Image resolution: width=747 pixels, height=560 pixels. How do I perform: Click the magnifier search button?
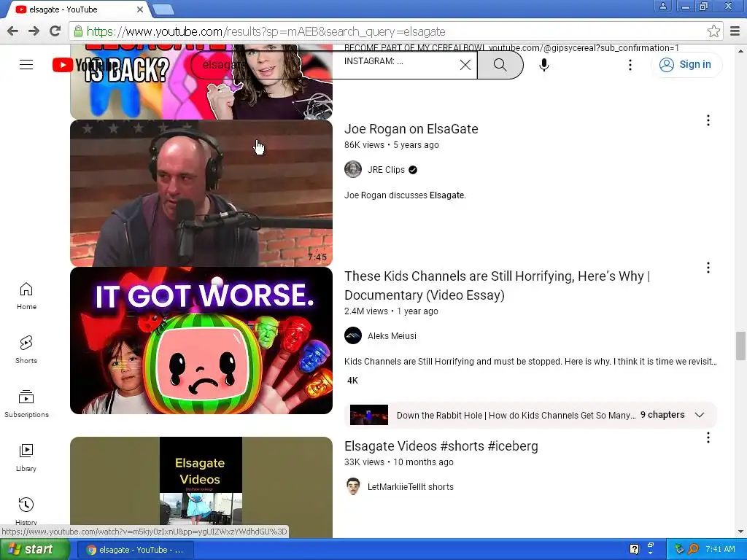pos(500,65)
